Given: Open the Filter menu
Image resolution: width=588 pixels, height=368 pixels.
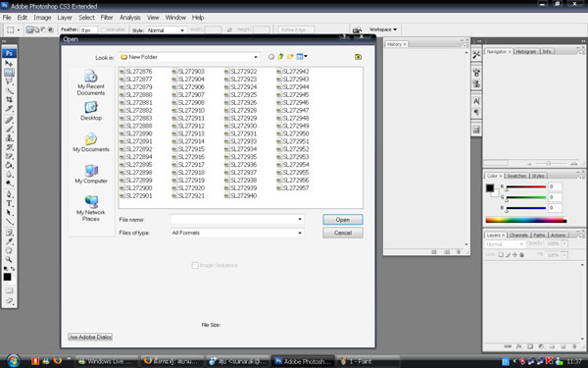Looking at the screenshot, I should click(107, 18).
